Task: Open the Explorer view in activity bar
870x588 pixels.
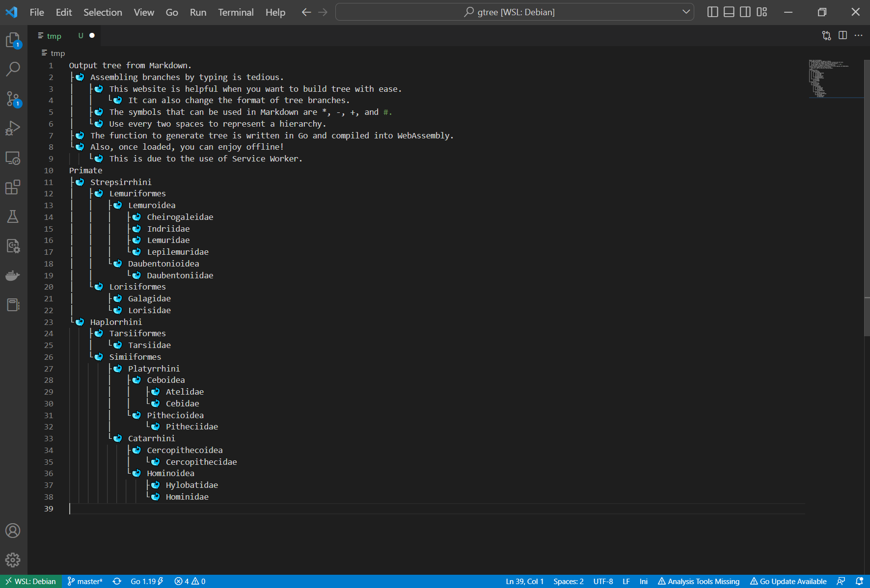Action: pos(13,40)
